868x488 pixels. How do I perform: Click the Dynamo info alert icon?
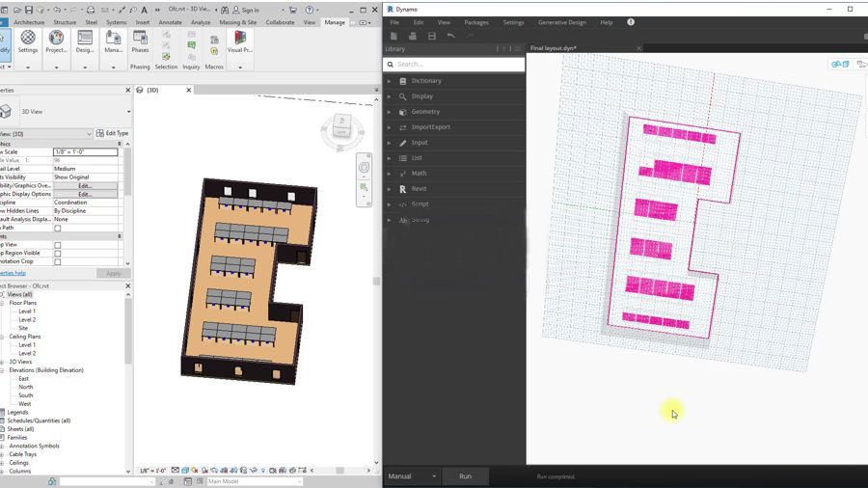pos(631,21)
